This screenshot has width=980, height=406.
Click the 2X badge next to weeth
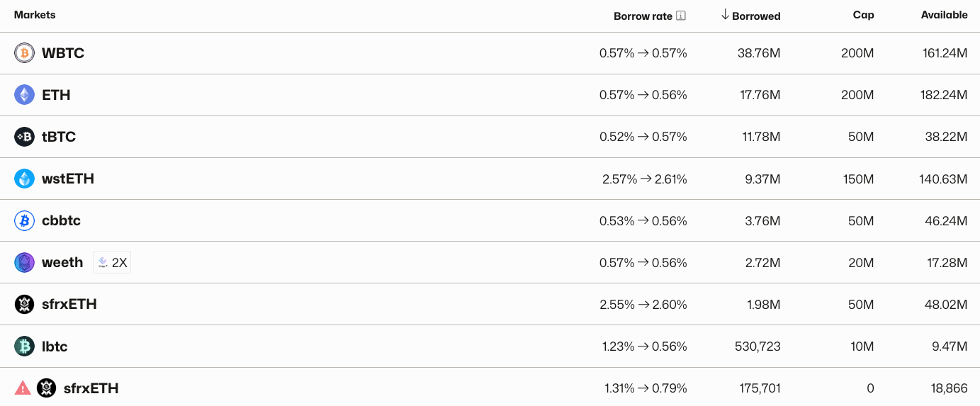click(x=112, y=263)
